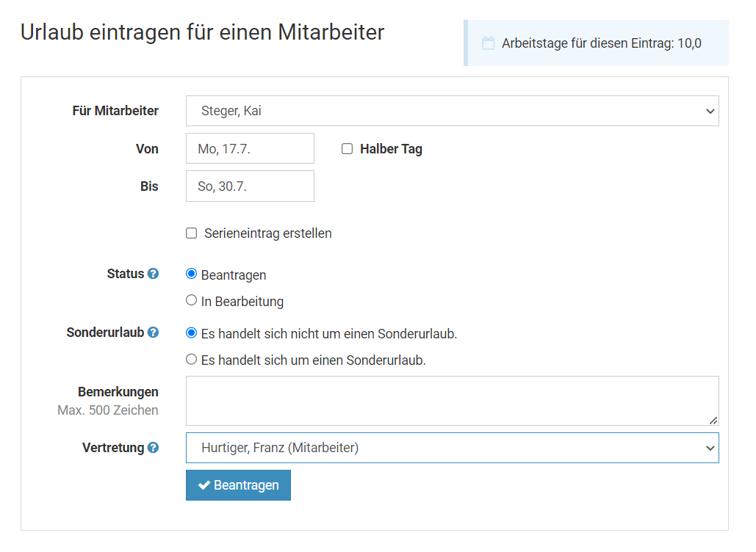Tick the Serieneintrag erstellen checkbox
756x552 pixels.
[x=192, y=233]
